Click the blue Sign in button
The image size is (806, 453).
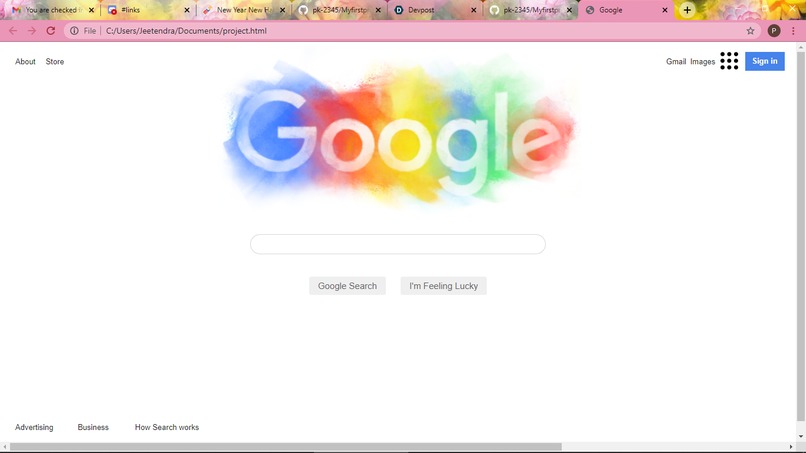765,61
